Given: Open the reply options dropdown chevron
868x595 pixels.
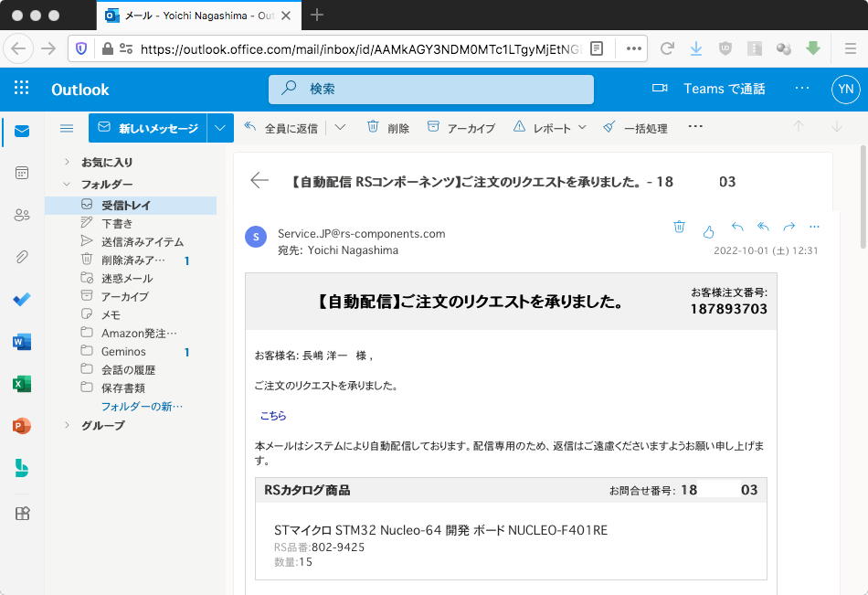Looking at the screenshot, I should pos(341,127).
